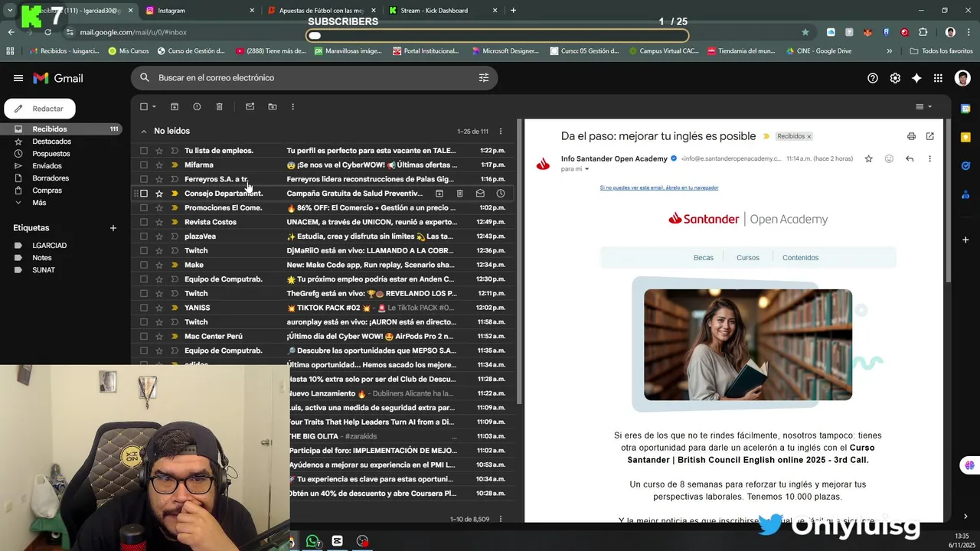Check the YANISS email checkbox
The height and width of the screenshot is (551, 980).
tap(143, 308)
